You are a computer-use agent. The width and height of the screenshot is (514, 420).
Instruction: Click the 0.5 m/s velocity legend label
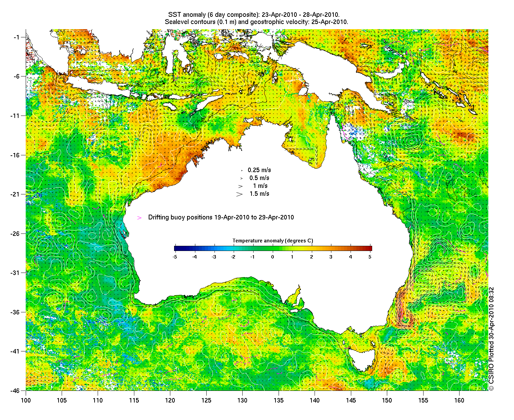tap(259, 178)
